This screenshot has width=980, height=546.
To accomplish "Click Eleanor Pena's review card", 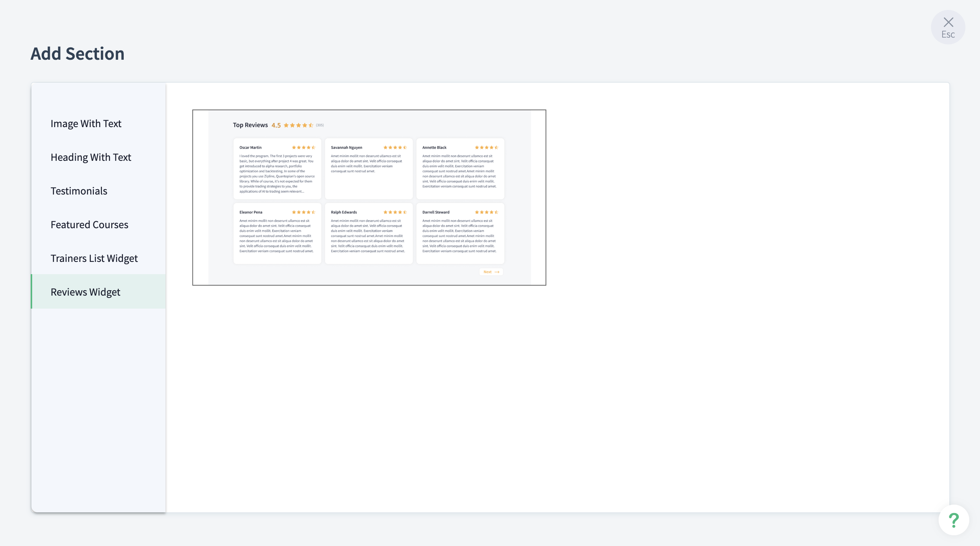I will pyautogui.click(x=277, y=234).
